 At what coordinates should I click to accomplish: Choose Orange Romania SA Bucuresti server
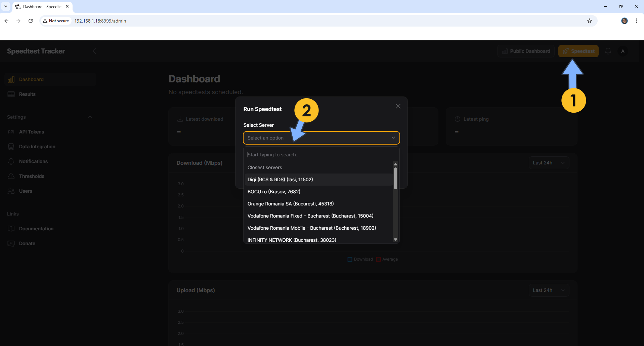[291, 204]
